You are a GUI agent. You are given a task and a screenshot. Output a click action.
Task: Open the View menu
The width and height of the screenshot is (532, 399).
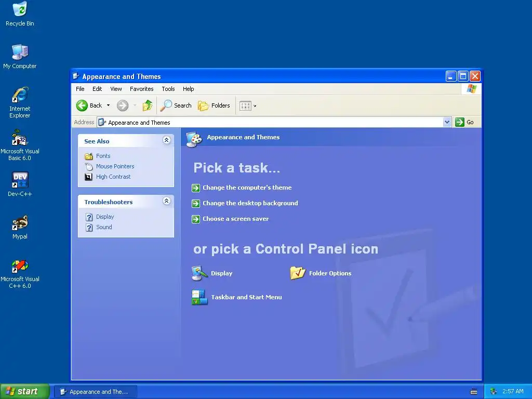116,89
